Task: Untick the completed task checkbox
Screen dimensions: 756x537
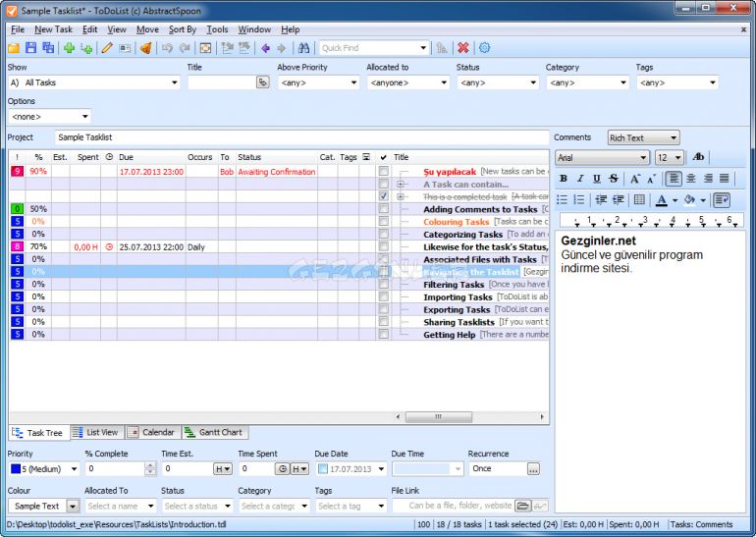Action: tap(383, 196)
